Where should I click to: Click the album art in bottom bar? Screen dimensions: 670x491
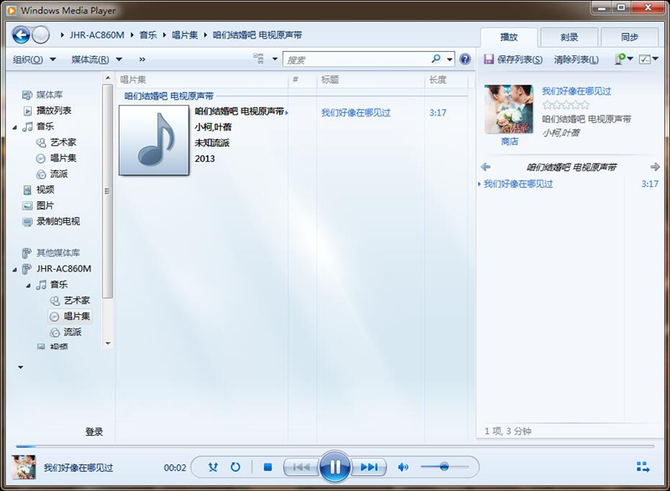(24, 467)
